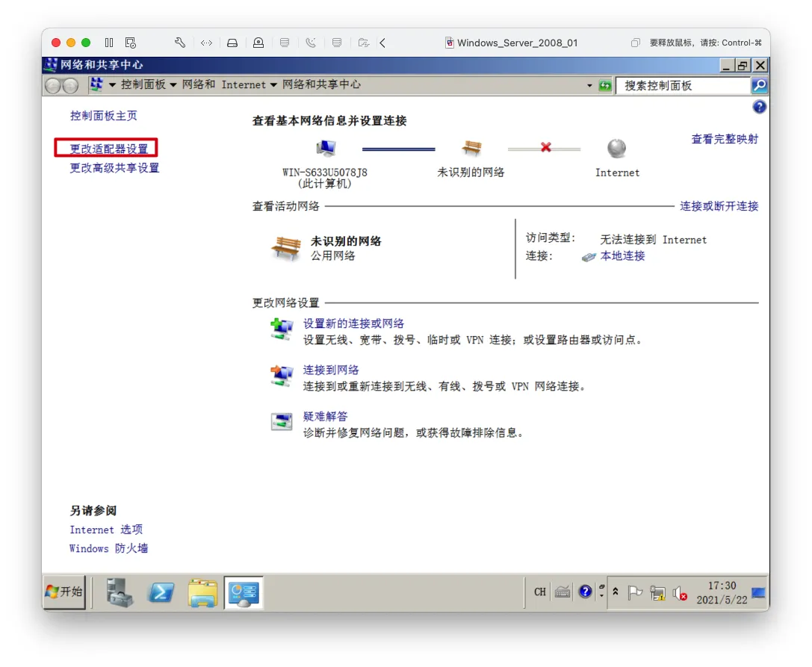Click the large bench icon under active networks
812x667 pixels.
click(x=286, y=248)
